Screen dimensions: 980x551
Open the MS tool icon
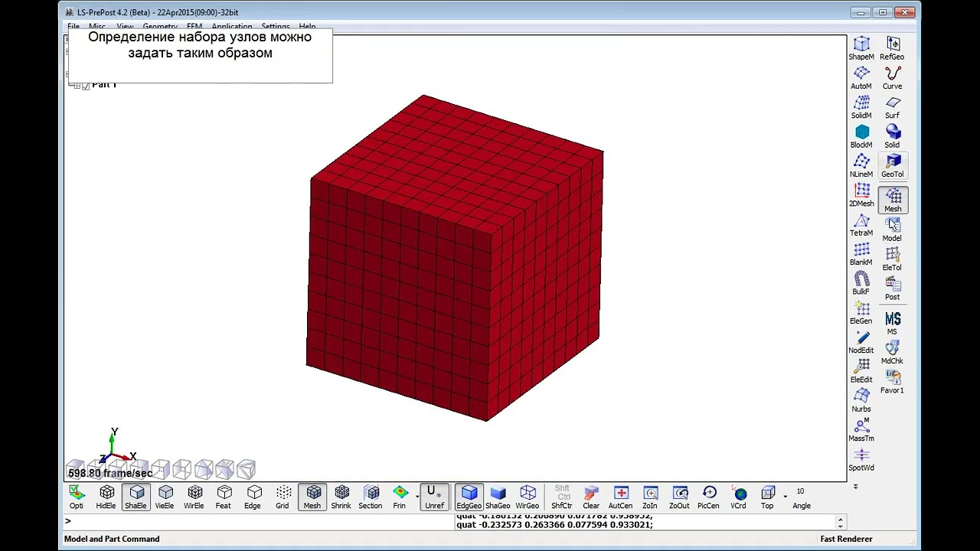click(892, 323)
